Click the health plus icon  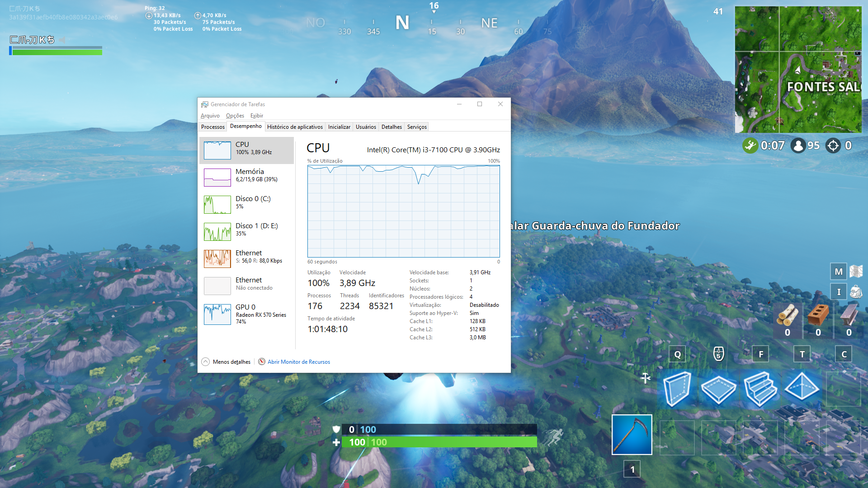coord(336,442)
